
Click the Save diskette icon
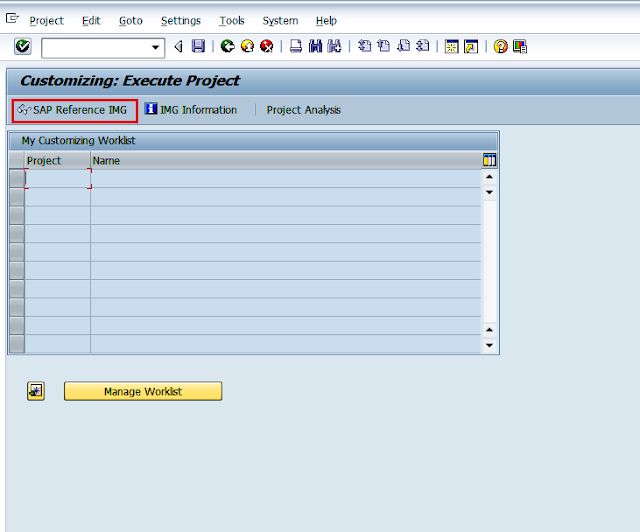pos(198,46)
